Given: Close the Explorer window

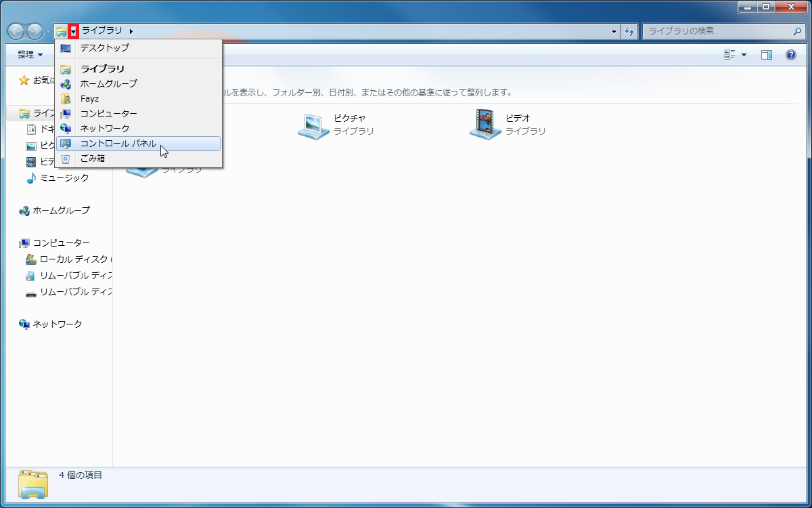Looking at the screenshot, I should (790, 7).
